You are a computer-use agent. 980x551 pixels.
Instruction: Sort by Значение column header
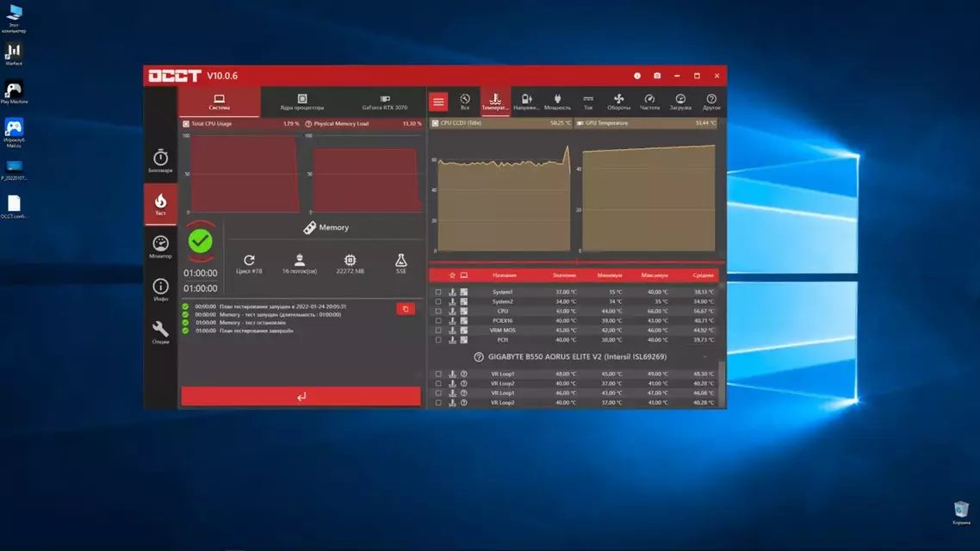564,275
